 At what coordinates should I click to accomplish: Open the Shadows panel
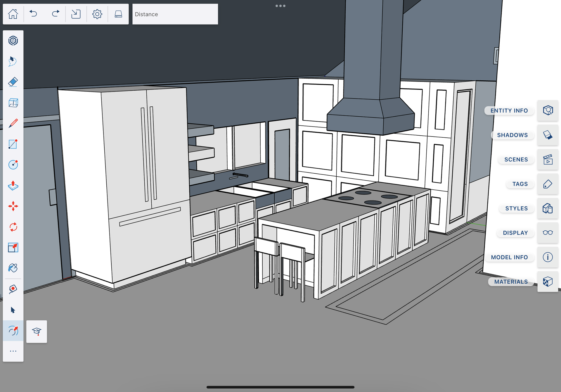pyautogui.click(x=548, y=135)
